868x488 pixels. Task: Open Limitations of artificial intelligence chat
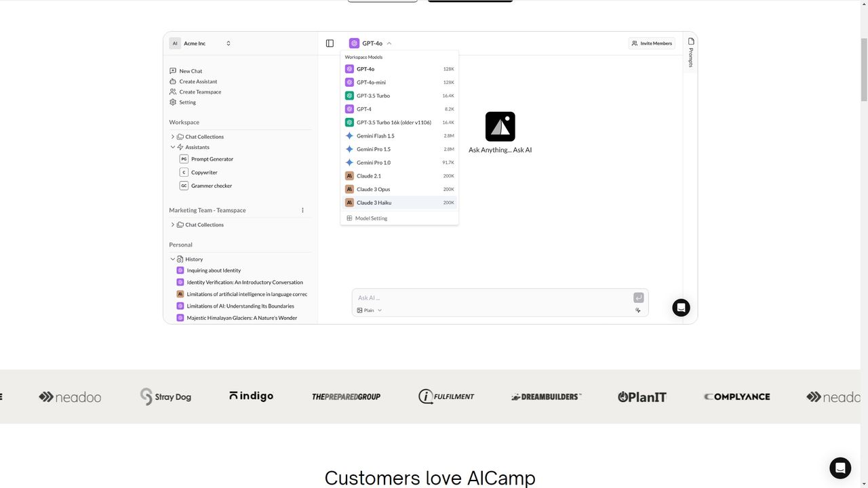pos(241,294)
